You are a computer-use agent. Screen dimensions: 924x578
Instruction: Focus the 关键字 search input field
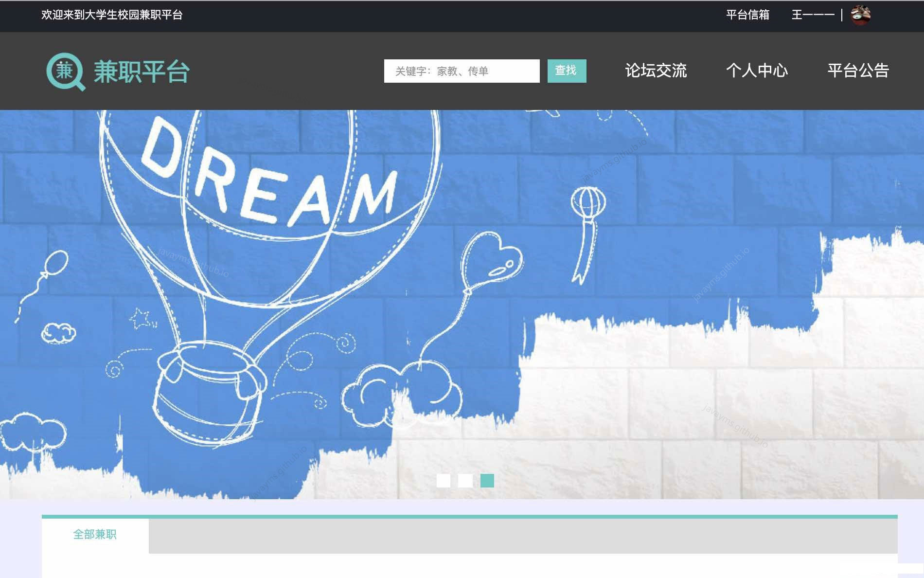tap(462, 71)
